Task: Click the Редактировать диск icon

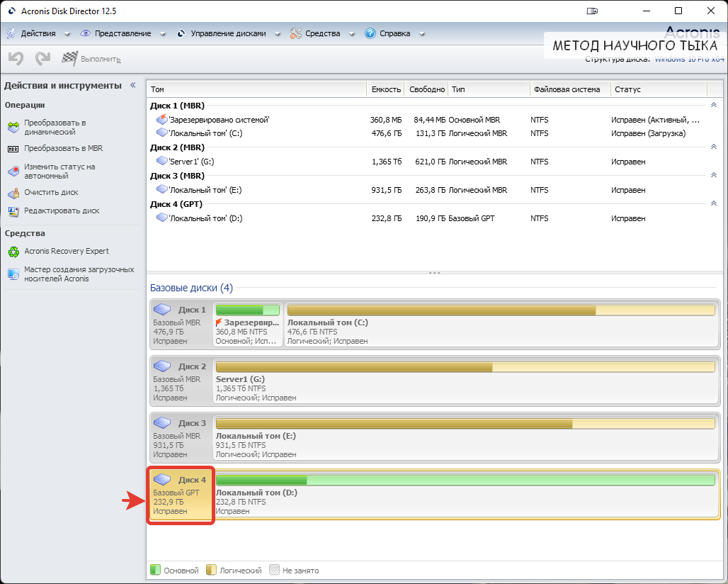Action: coord(13,211)
